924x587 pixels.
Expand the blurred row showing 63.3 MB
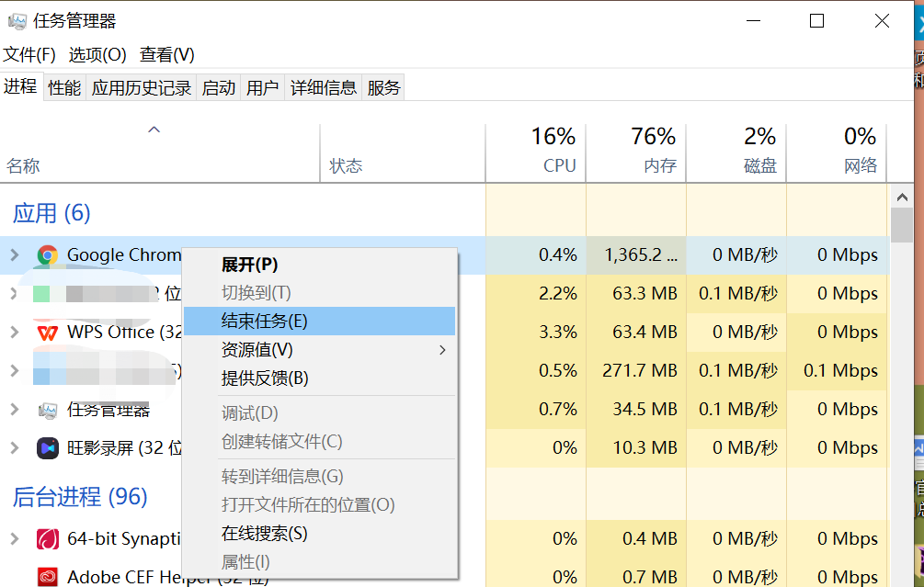(x=15, y=293)
